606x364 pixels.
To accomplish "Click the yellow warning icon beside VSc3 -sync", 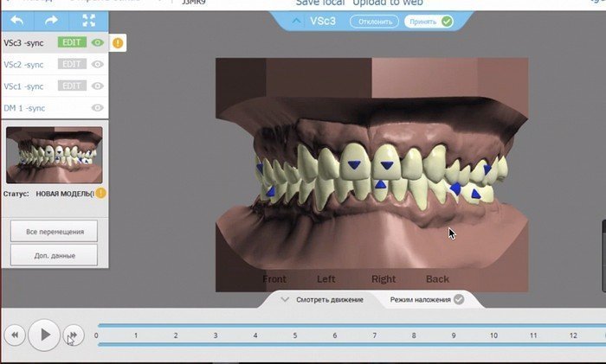I will (x=118, y=42).
